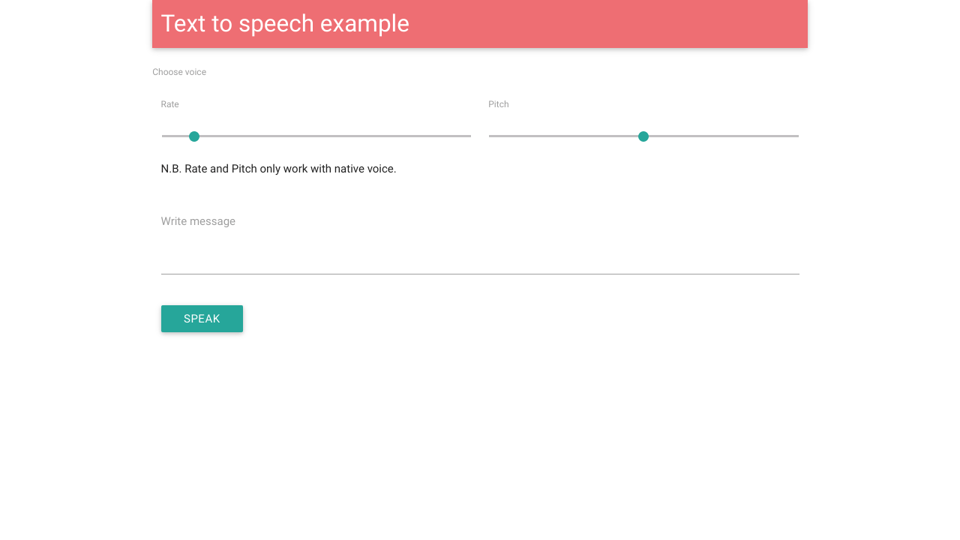Click the empty right side of red header
The height and width of the screenshot is (540, 960).
pos(650,24)
